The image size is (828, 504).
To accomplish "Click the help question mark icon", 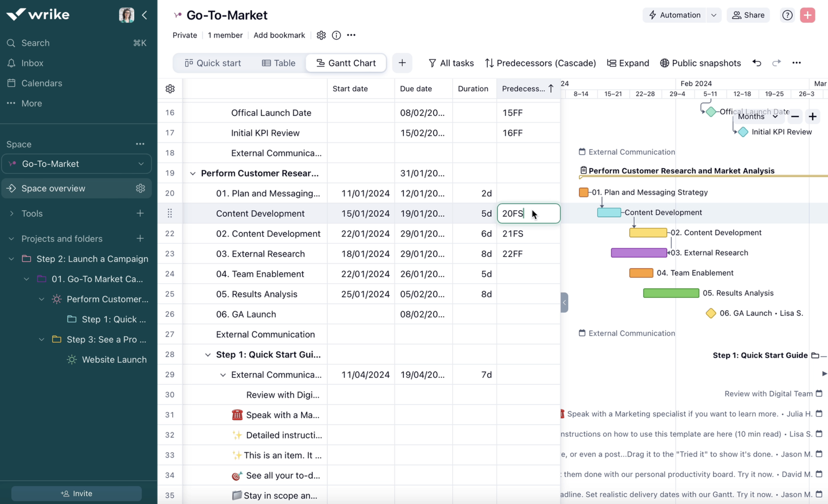I will tap(787, 15).
